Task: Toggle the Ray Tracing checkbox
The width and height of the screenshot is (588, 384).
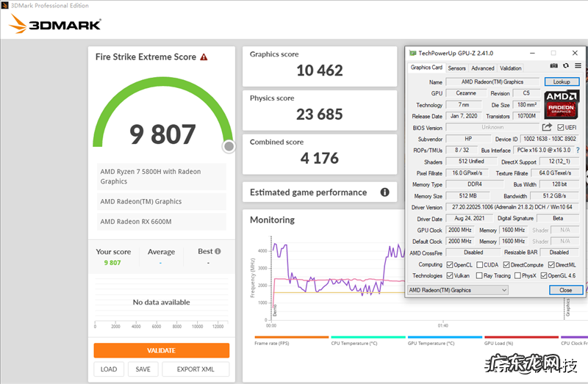Action: pos(480,276)
